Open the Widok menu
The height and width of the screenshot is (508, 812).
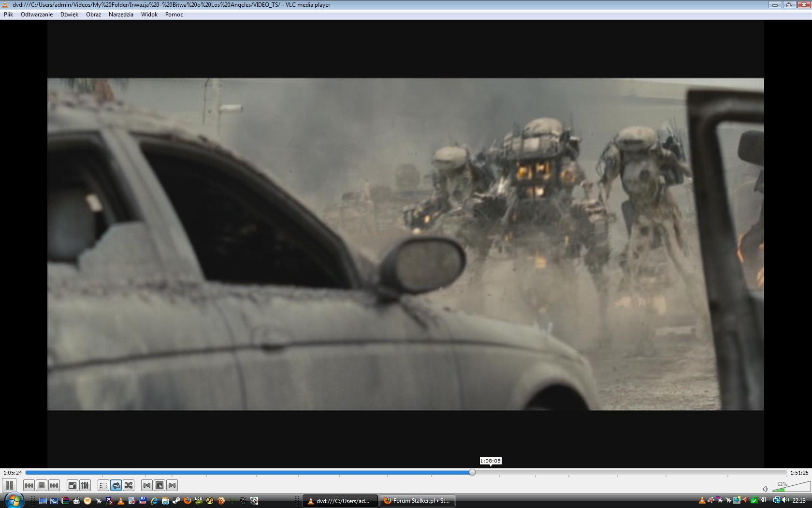click(149, 15)
